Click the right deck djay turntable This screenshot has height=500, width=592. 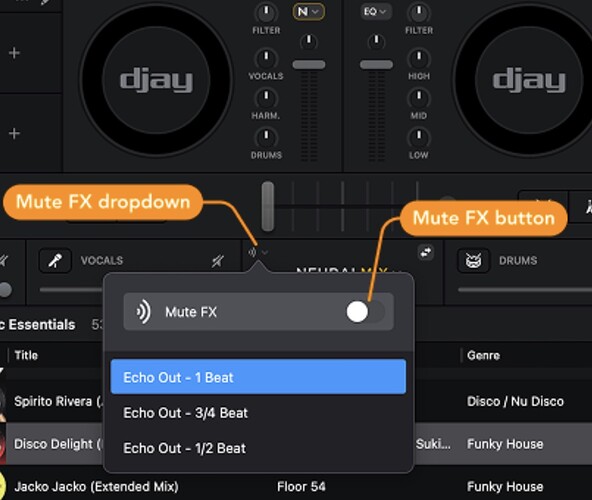529,80
